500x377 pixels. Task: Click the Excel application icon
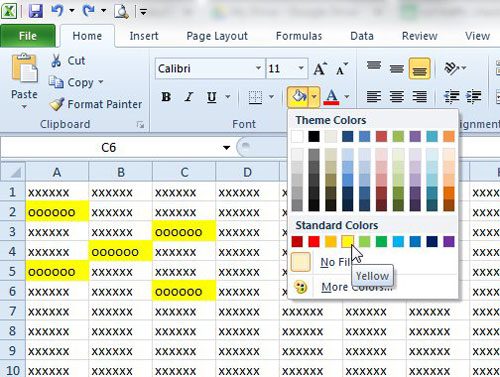(9, 11)
